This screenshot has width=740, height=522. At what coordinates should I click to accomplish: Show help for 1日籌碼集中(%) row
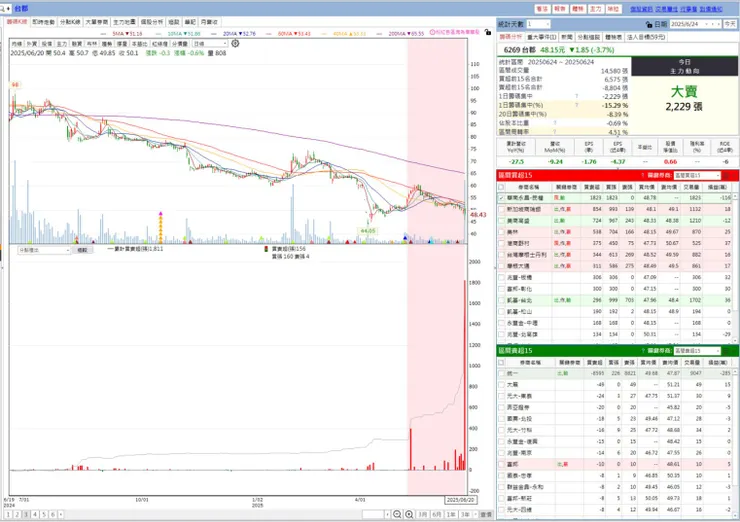tap(577, 105)
